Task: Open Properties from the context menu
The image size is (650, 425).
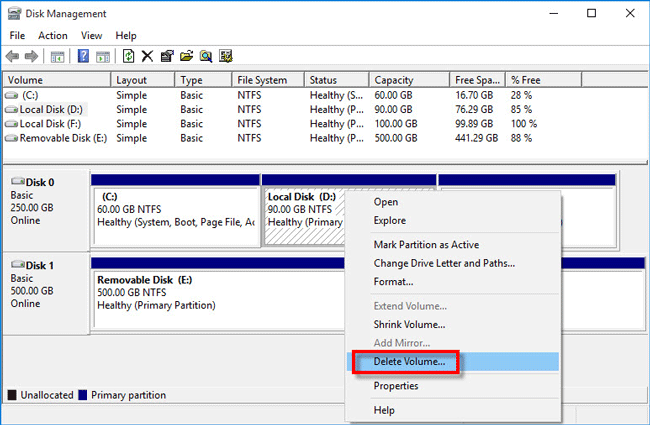Action: click(453, 386)
